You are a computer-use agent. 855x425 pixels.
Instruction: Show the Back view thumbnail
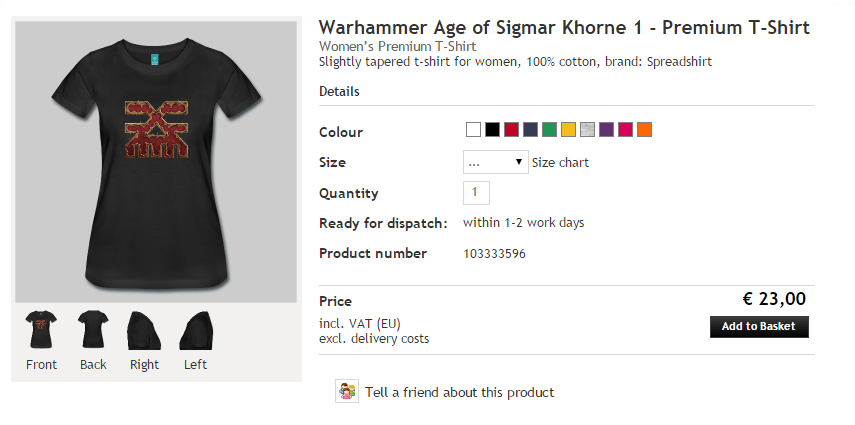click(93, 329)
